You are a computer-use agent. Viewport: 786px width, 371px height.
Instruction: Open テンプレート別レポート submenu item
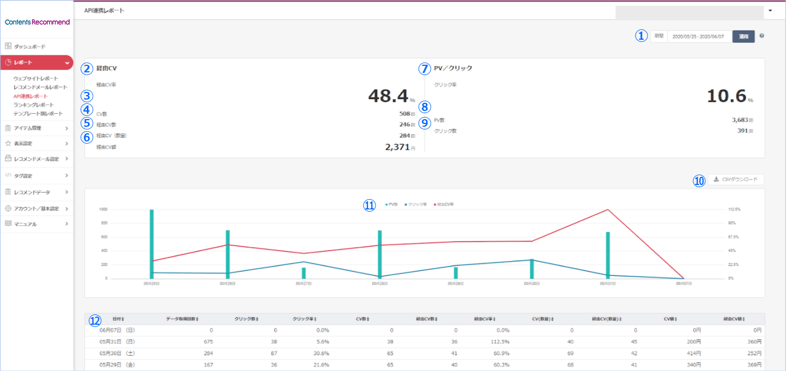(x=38, y=113)
